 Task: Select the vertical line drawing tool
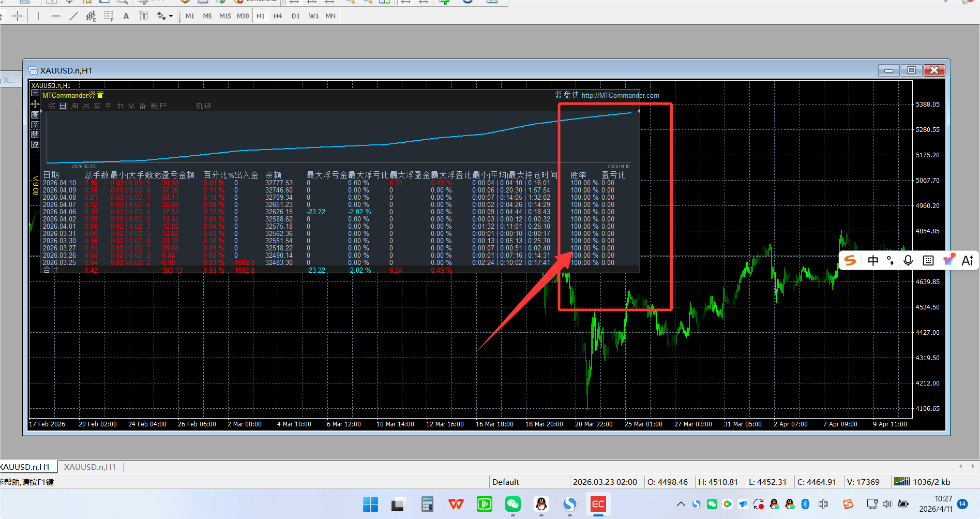pyautogui.click(x=38, y=16)
